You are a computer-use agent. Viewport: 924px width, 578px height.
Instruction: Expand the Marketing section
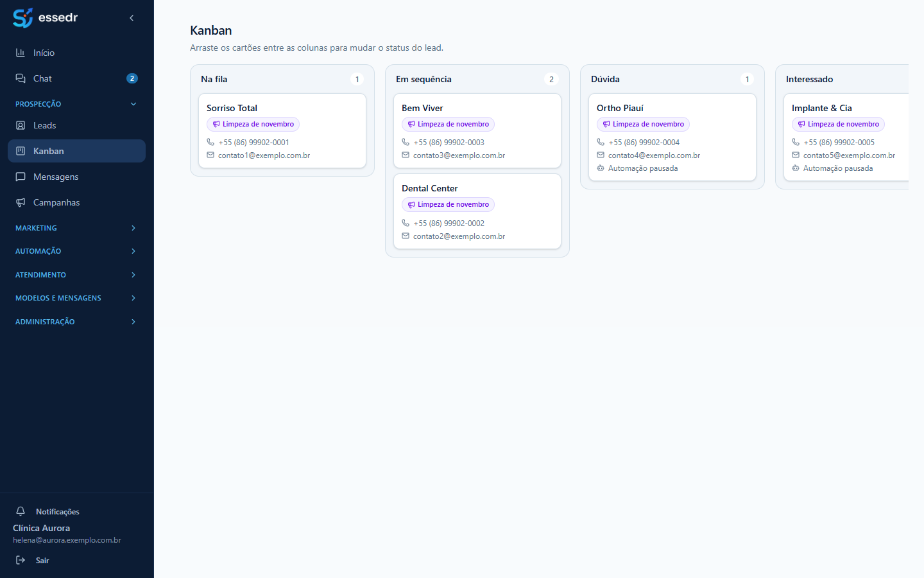pyautogui.click(x=76, y=228)
